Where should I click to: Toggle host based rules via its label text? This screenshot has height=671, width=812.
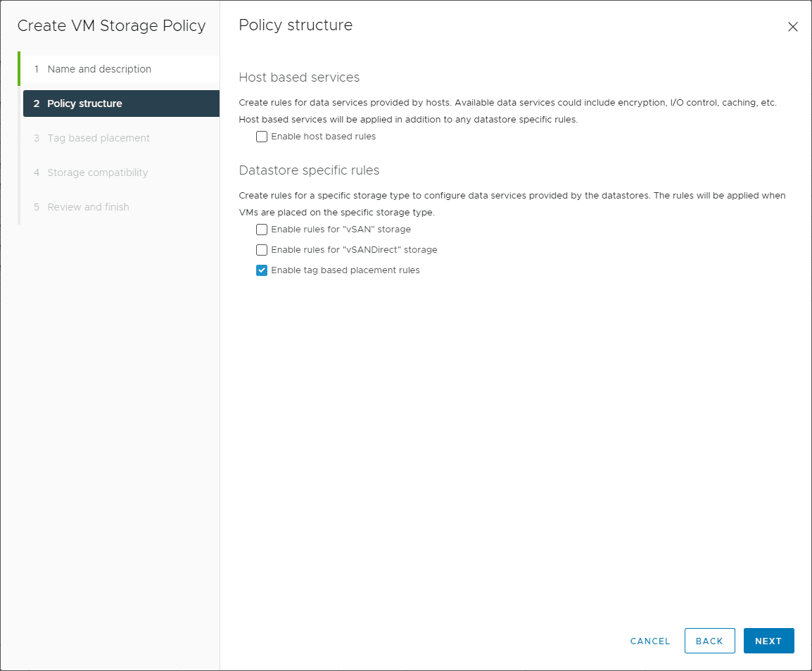[322, 137]
